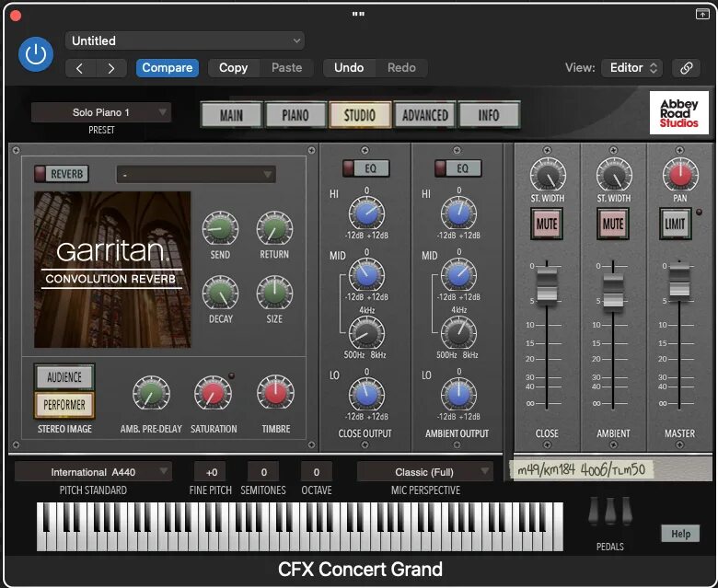
Task: Toggle the REVERB on/off switch
Action: pos(62,174)
